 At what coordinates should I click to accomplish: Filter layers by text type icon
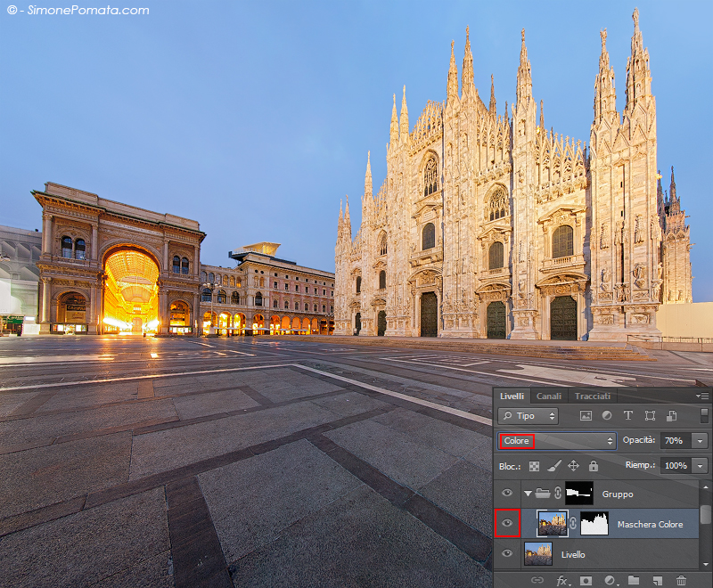click(627, 415)
